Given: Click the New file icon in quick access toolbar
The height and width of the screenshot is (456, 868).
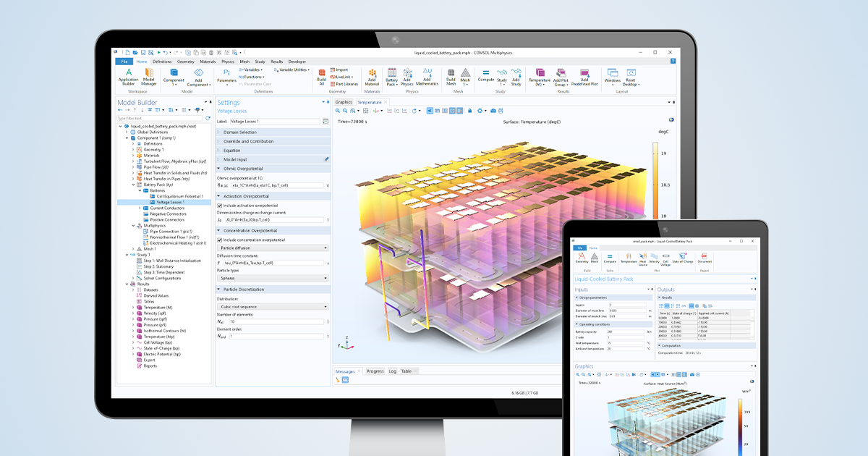Looking at the screenshot, I should (x=127, y=52).
